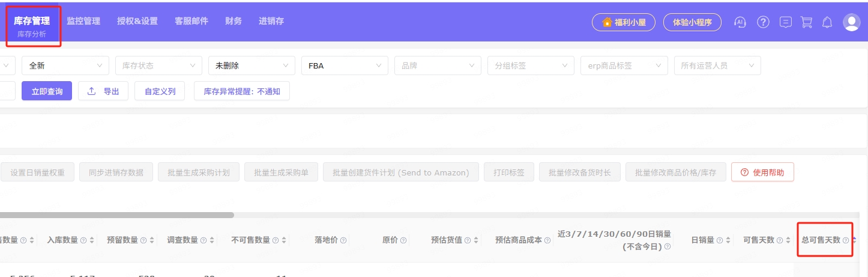Open the message feedback icon in header
The image size is (868, 277).
(785, 22)
